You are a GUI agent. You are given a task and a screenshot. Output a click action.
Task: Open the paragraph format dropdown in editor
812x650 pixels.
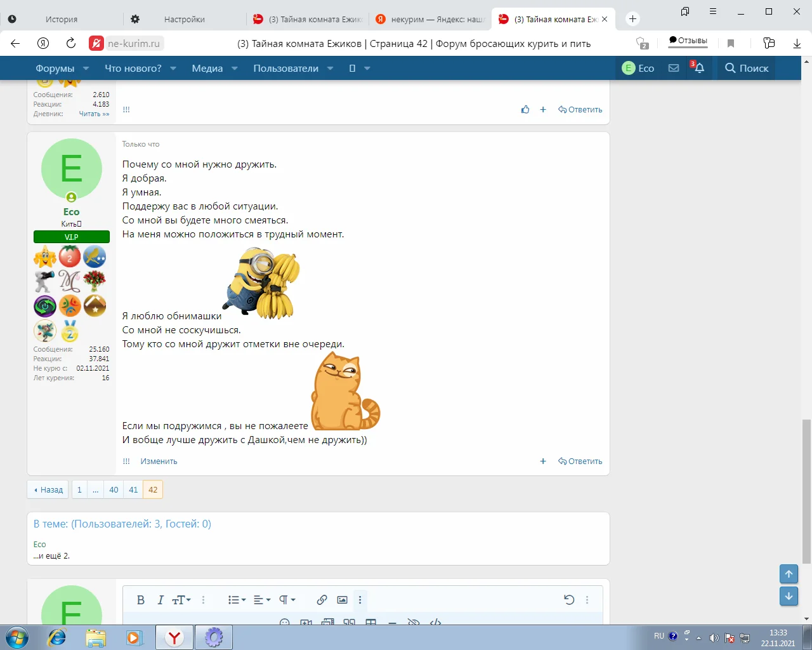[x=287, y=600]
